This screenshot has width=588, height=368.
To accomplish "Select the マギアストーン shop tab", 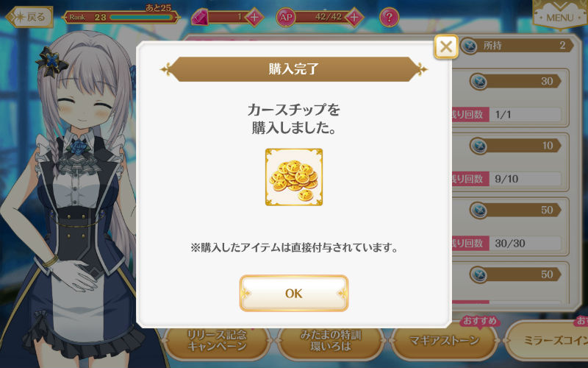I will pyautogui.click(x=444, y=341).
